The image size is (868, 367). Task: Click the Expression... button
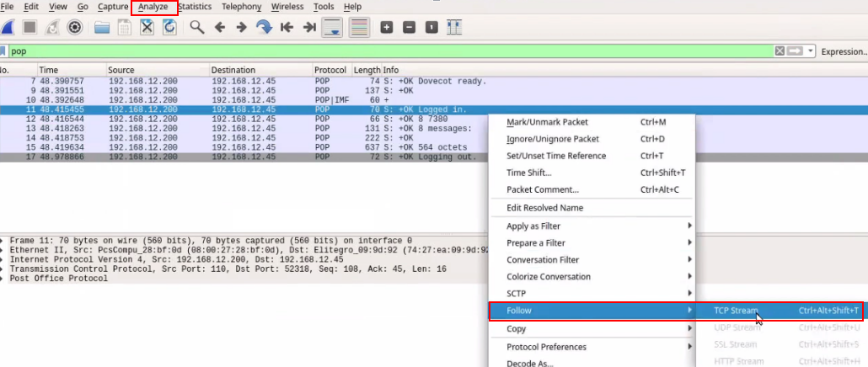[x=844, y=51]
